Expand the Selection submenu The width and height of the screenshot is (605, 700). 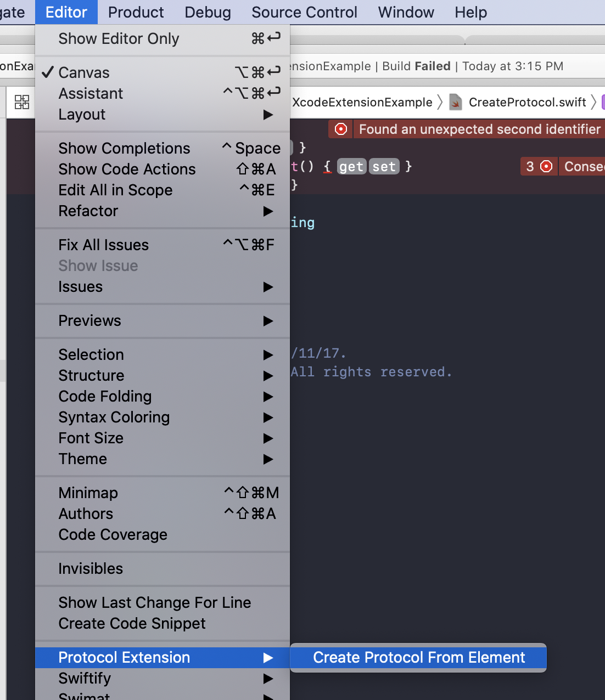(x=163, y=355)
